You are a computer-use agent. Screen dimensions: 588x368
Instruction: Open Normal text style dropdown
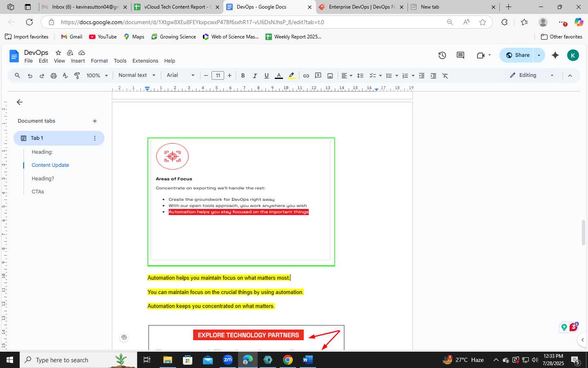(137, 75)
